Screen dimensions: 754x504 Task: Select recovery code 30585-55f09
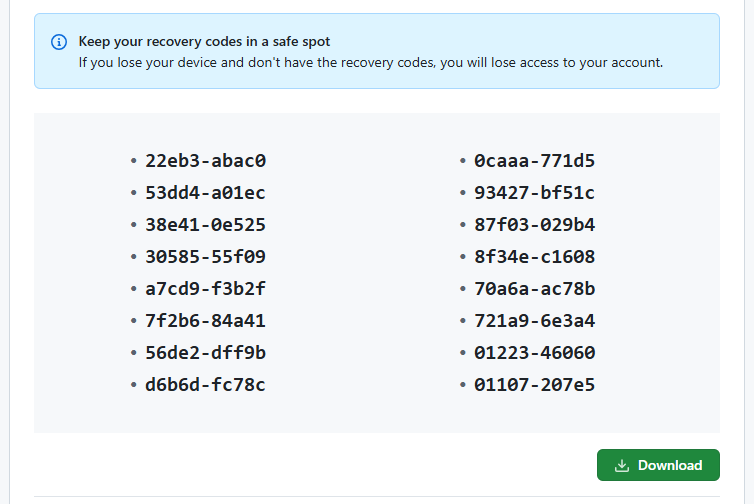click(205, 256)
